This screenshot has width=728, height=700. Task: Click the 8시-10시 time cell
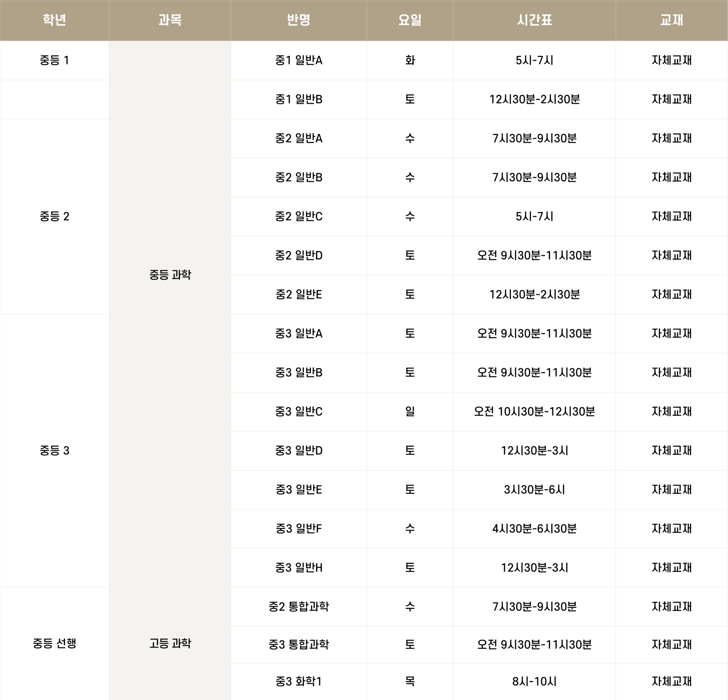(x=534, y=681)
